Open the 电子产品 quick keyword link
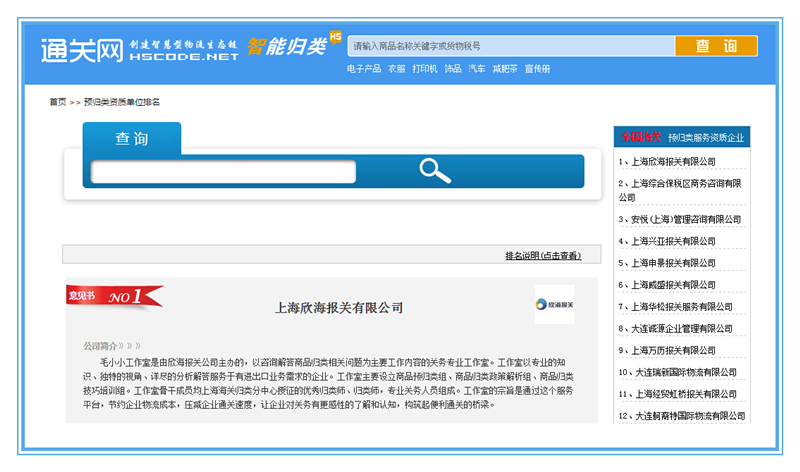The width and height of the screenshot is (800, 472). point(364,69)
